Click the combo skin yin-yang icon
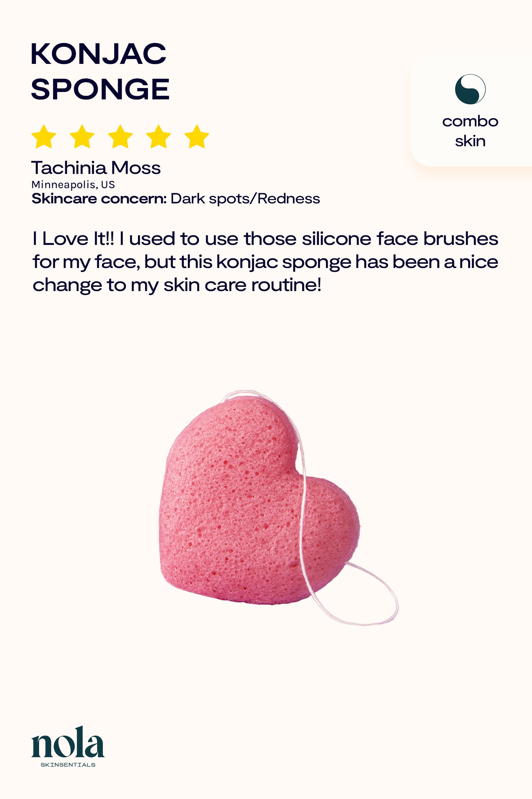 (x=470, y=89)
